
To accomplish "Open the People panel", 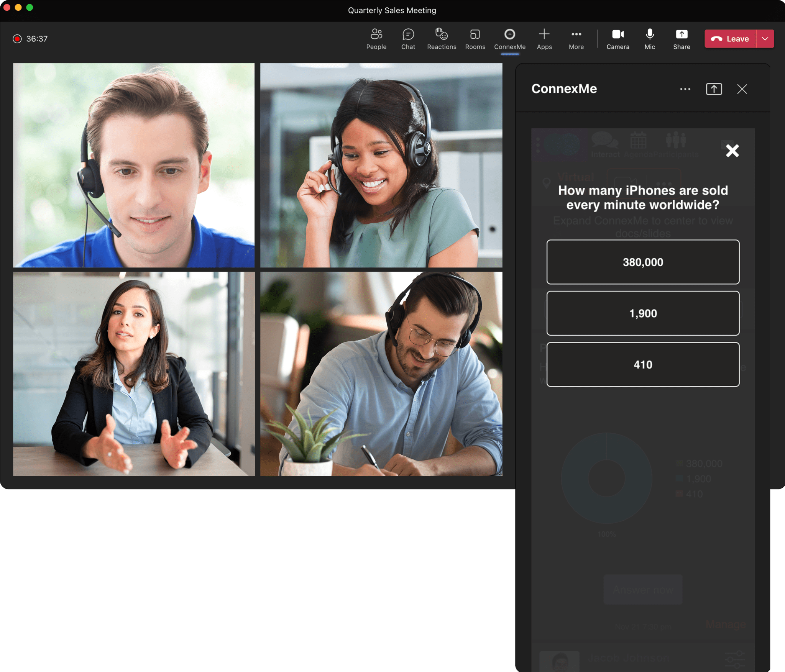I will [x=376, y=38].
